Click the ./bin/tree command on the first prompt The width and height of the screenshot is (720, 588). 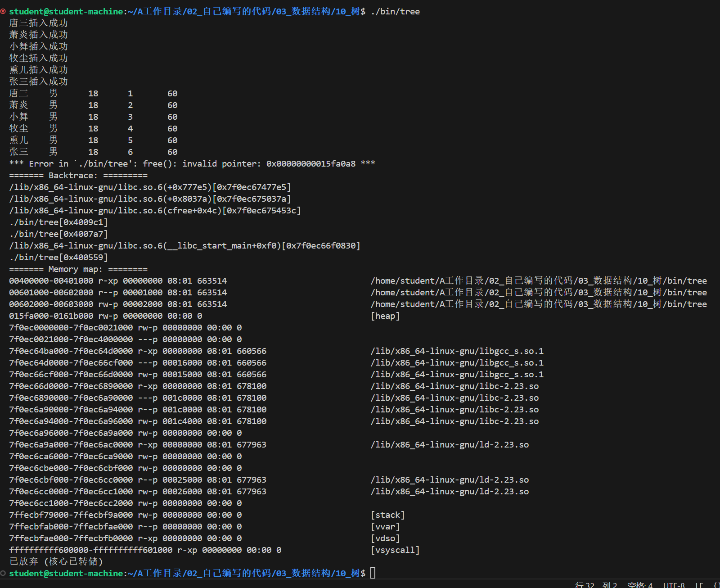pyautogui.click(x=396, y=11)
